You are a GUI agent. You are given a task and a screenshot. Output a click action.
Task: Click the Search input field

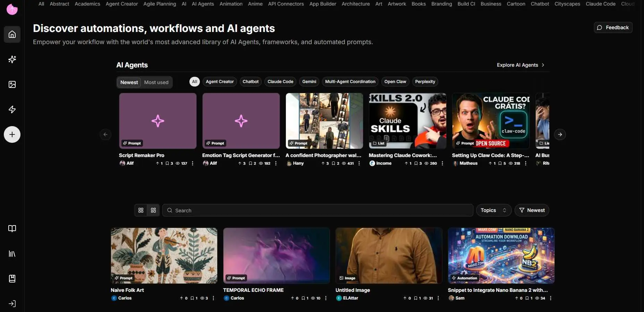tap(318, 210)
